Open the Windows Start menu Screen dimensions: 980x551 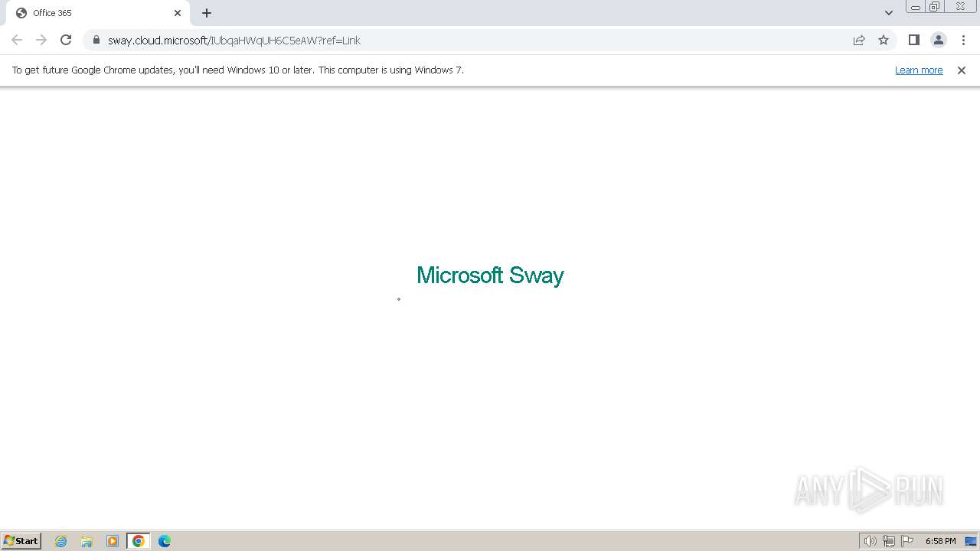coord(21,541)
